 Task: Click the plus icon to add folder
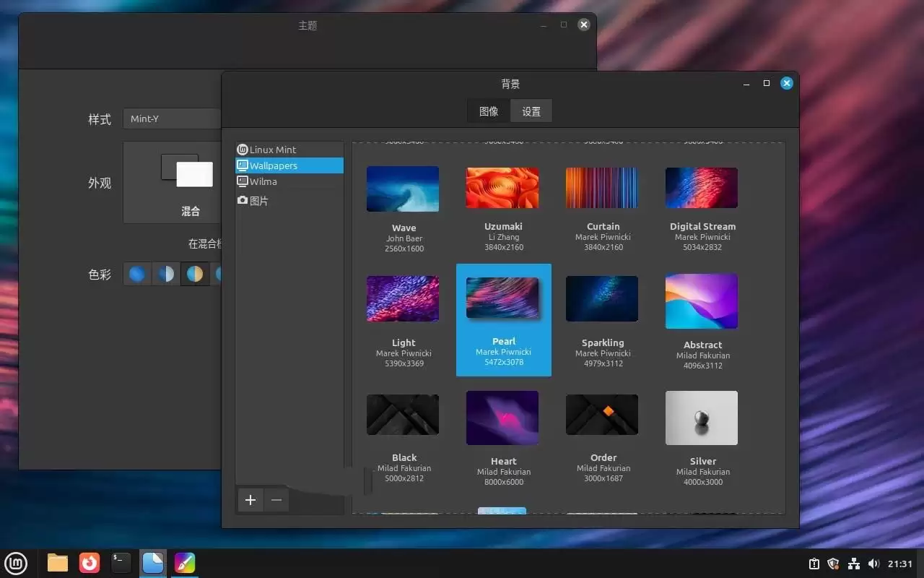[x=250, y=500]
